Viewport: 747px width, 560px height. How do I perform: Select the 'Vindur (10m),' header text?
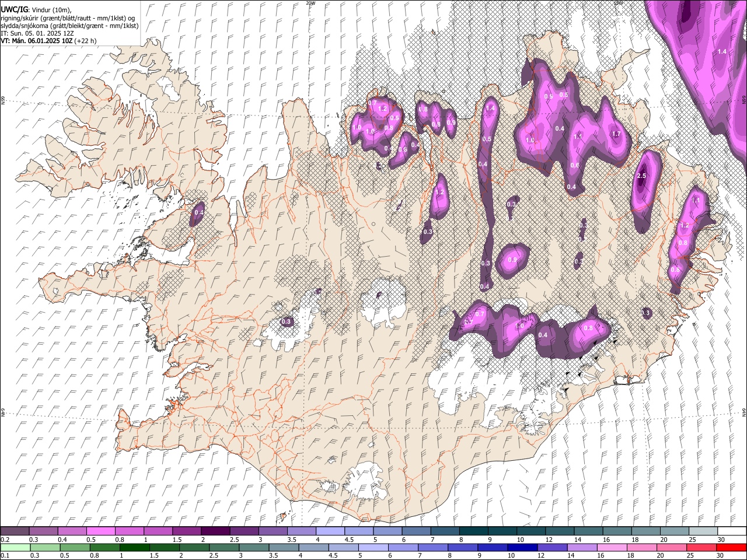click(x=51, y=10)
